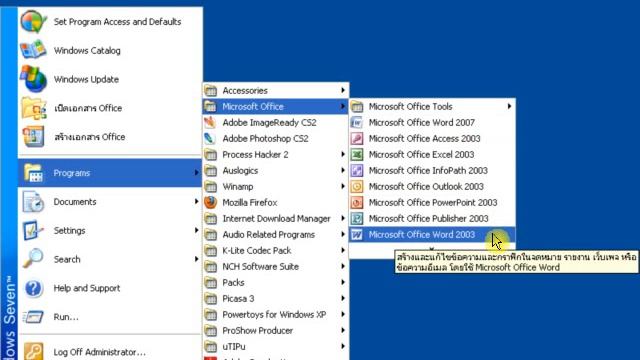Click the Adobe ImageReady CS2 feather icon
640x360 pixels.
pos(210,122)
